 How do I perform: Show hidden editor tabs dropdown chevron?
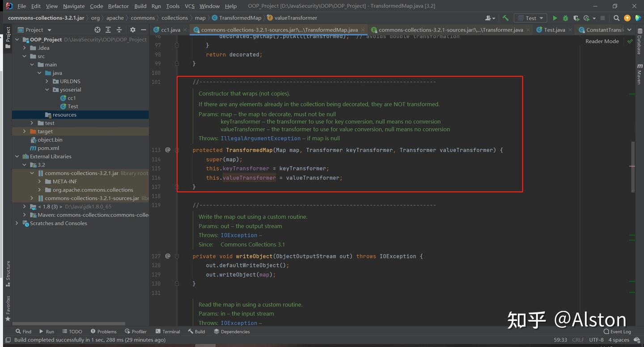coord(629,30)
